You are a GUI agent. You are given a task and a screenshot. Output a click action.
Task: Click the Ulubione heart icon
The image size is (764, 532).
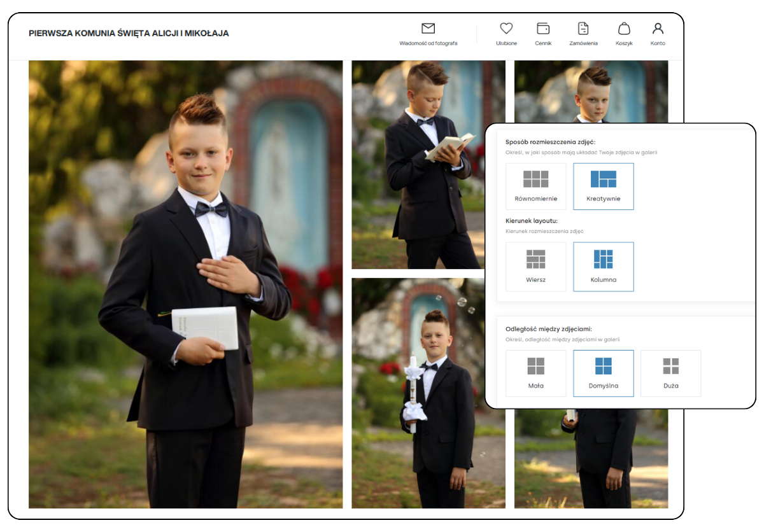(506, 29)
